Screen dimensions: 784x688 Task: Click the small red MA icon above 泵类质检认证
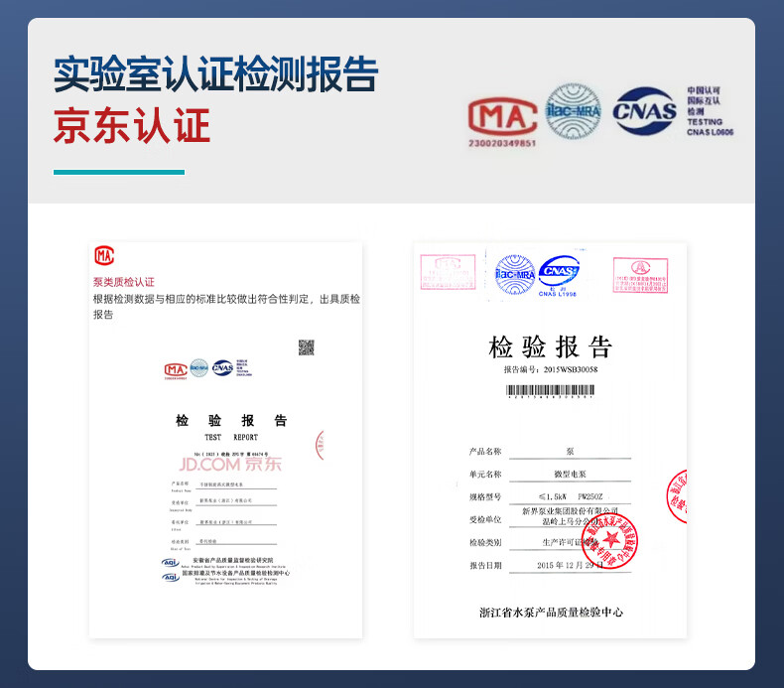pos(103,256)
